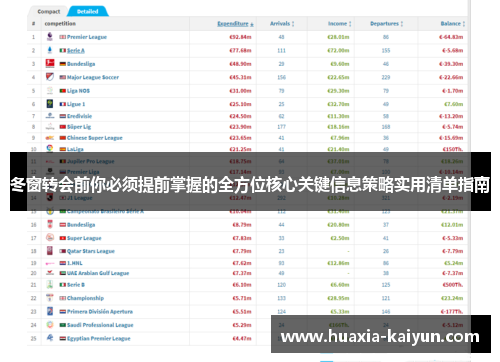Click the €77.68m expenditure value

[240, 50]
